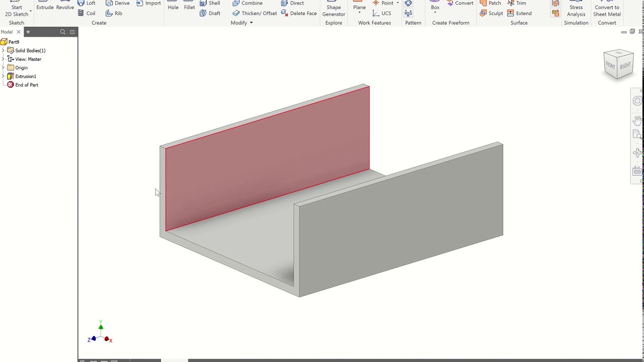Search the model browser
The width and height of the screenshot is (644, 362).
click(x=63, y=32)
